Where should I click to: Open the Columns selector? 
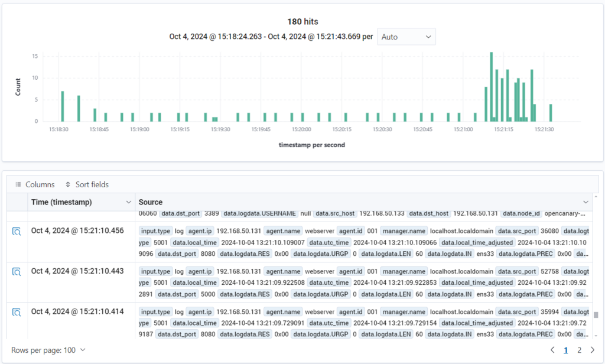pyautogui.click(x=35, y=184)
